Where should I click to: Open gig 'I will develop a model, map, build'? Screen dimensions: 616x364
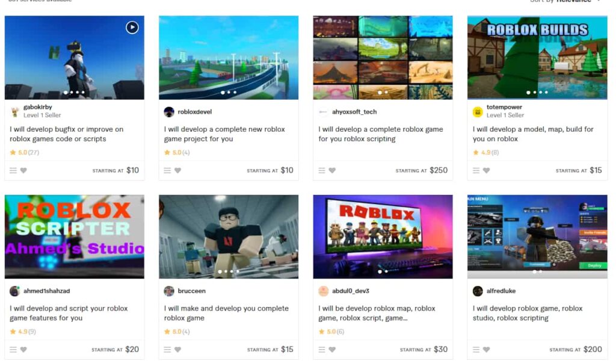click(x=533, y=134)
